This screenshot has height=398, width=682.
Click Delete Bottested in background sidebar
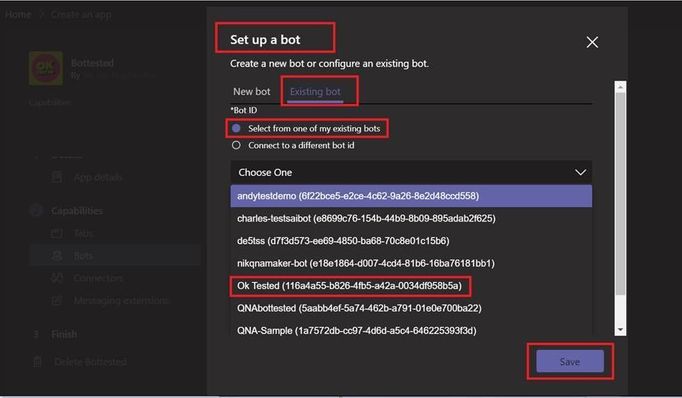click(x=90, y=361)
